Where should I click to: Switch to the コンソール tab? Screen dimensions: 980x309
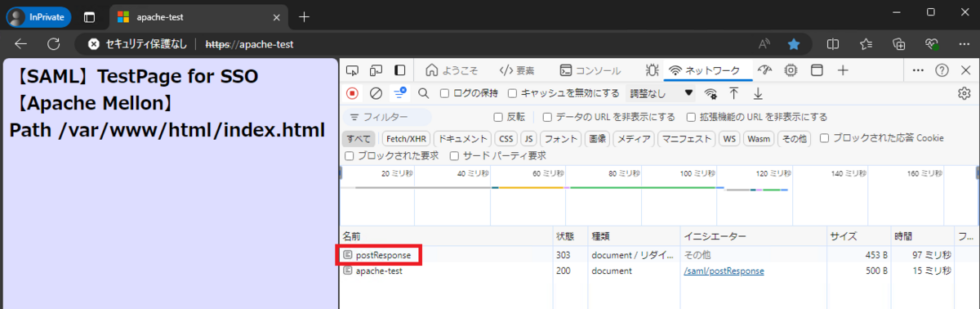click(x=590, y=70)
